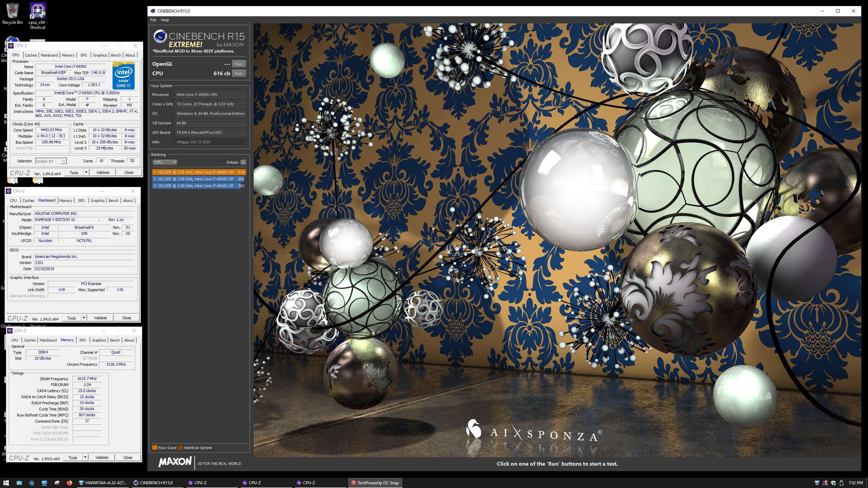Switch to CINEBENCH R15.0 on the taskbar
868x488 pixels.
tap(158, 483)
